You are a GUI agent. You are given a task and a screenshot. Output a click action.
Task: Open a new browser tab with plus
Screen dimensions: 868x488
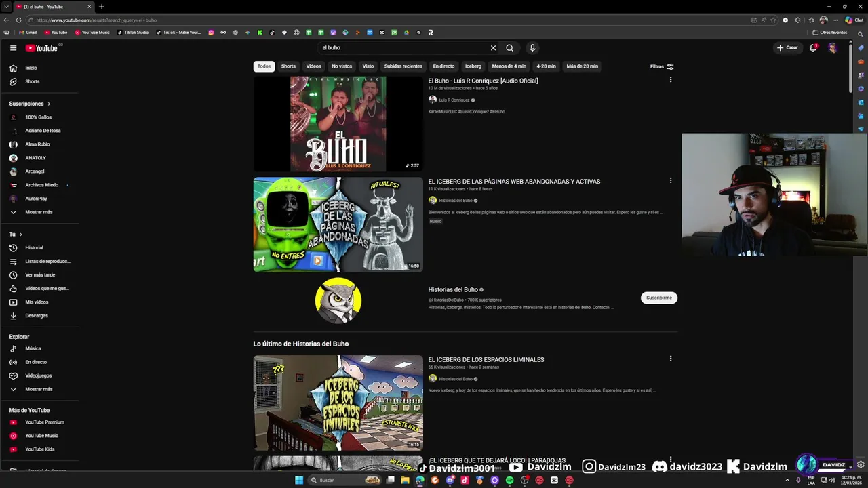click(x=101, y=7)
